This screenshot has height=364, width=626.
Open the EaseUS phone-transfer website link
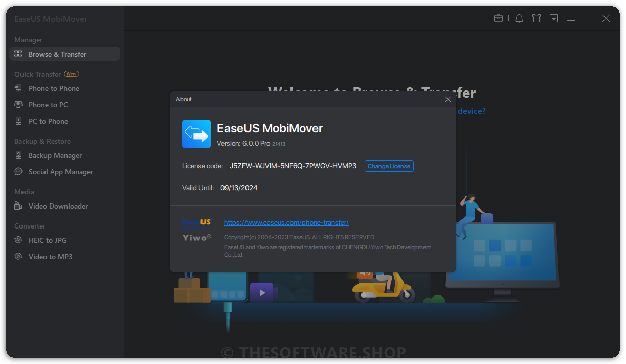(286, 222)
